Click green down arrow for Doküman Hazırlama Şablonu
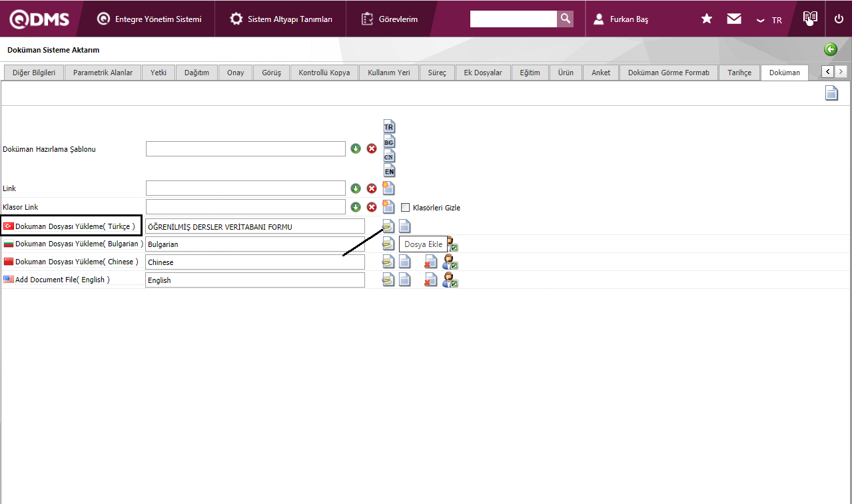 click(x=356, y=148)
